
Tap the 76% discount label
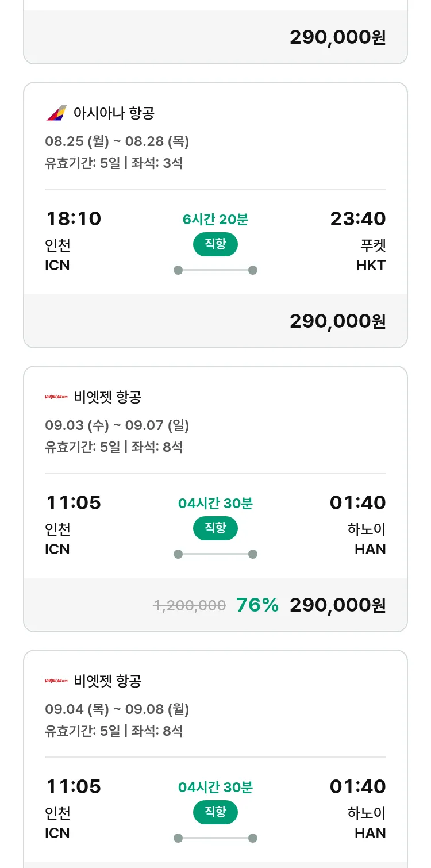click(257, 605)
